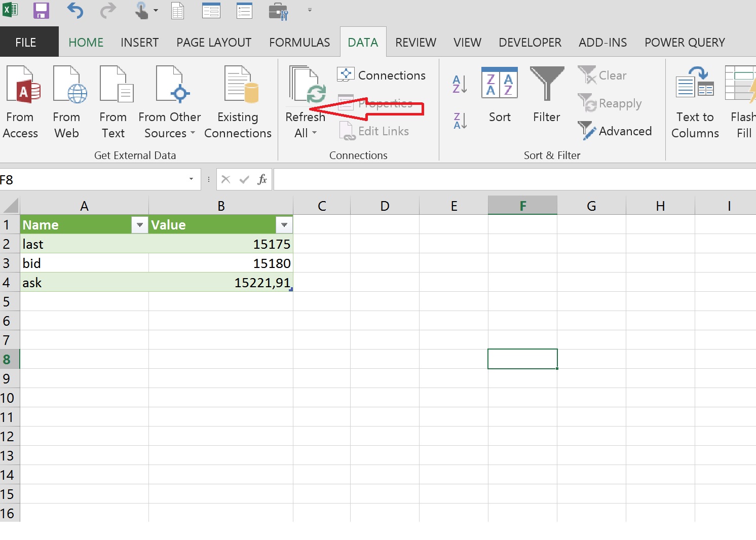Click Flash Fill
756x540 pixels.
coord(741,103)
